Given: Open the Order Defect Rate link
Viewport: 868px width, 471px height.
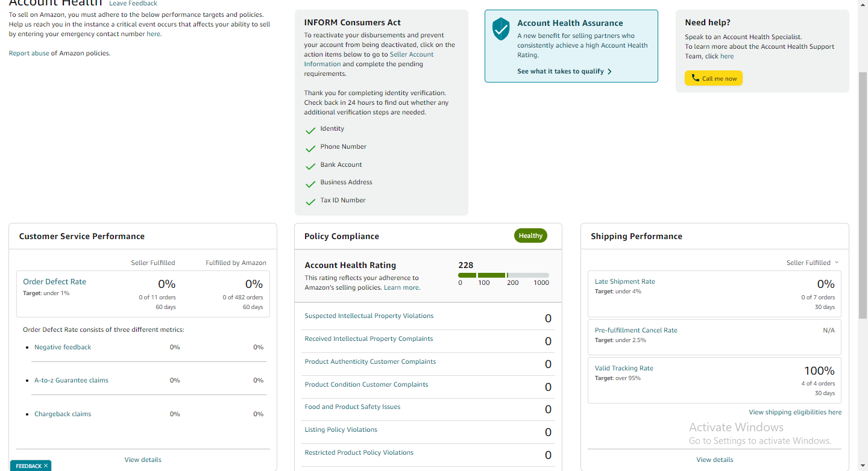Looking at the screenshot, I should tap(54, 282).
